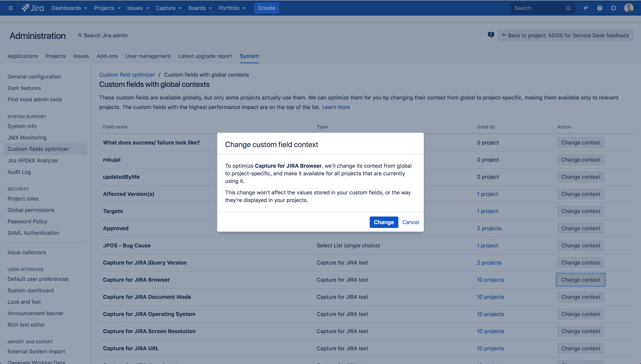641x364 pixels.
Task: Click the magnifier in Search Jira admin
Action: pyautogui.click(x=80, y=35)
